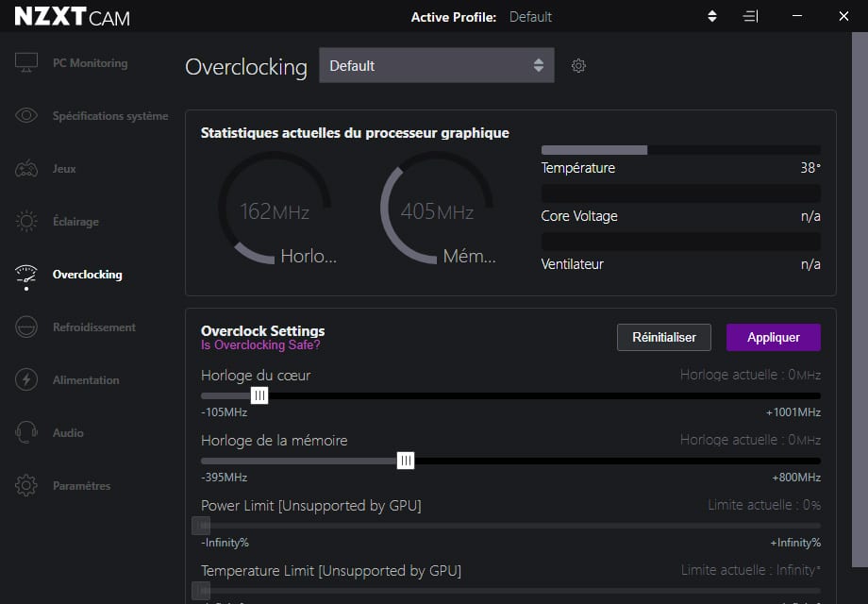868x604 pixels.
Task: Click the Core Voltage label
Action: click(x=579, y=216)
